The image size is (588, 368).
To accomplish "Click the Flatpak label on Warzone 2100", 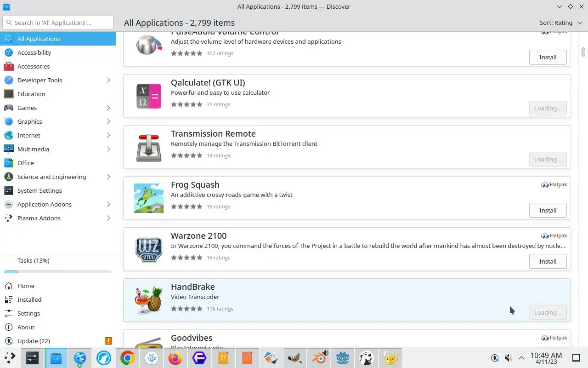I will click(x=554, y=236).
